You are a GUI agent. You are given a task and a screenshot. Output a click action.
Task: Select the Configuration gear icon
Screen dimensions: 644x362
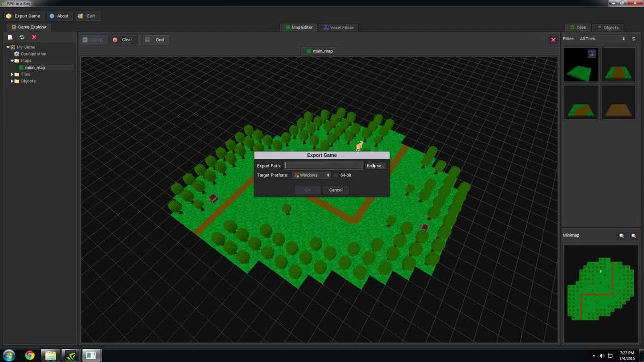(17, 54)
